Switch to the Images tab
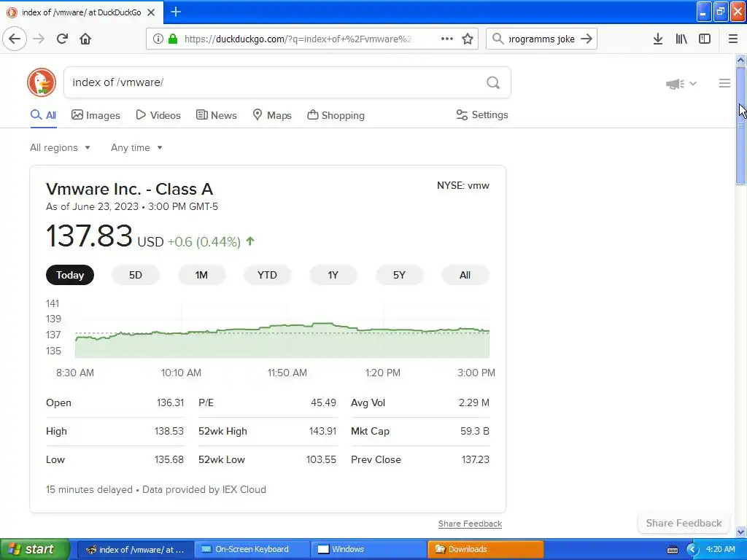This screenshot has width=747, height=560. (96, 115)
